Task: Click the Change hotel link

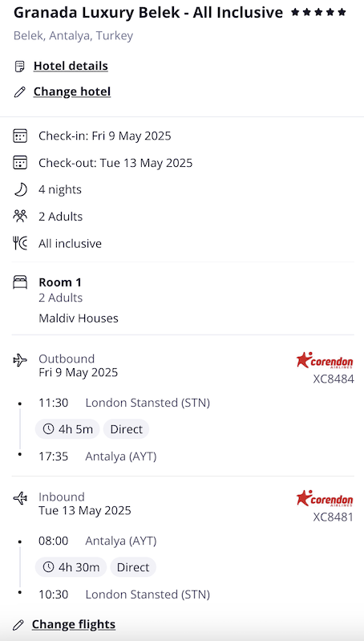Action: tap(72, 91)
